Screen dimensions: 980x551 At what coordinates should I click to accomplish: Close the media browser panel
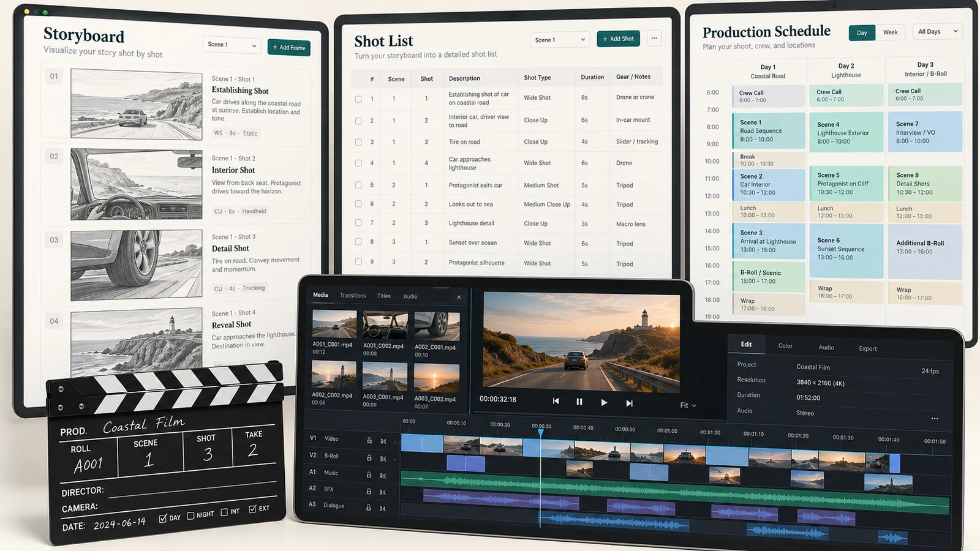(459, 297)
